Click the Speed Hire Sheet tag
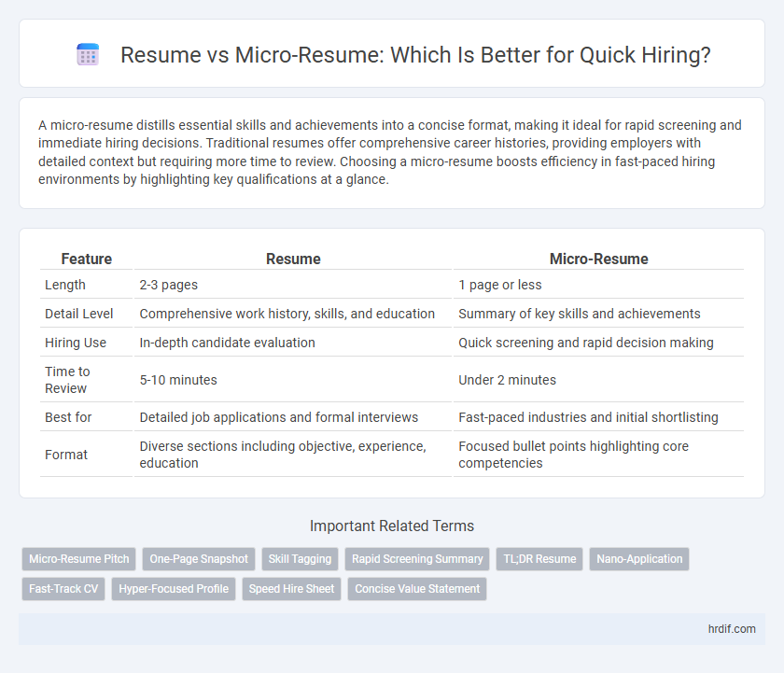 [291, 589]
